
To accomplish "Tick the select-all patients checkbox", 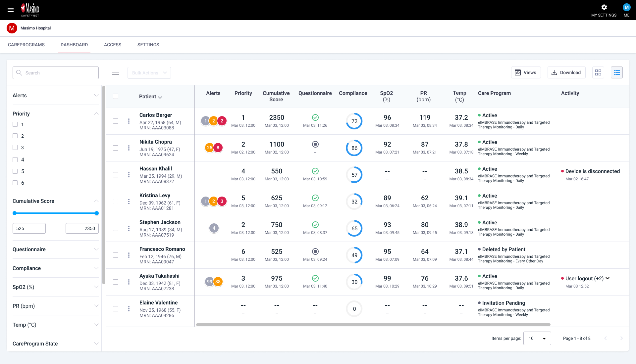I will pos(116,96).
